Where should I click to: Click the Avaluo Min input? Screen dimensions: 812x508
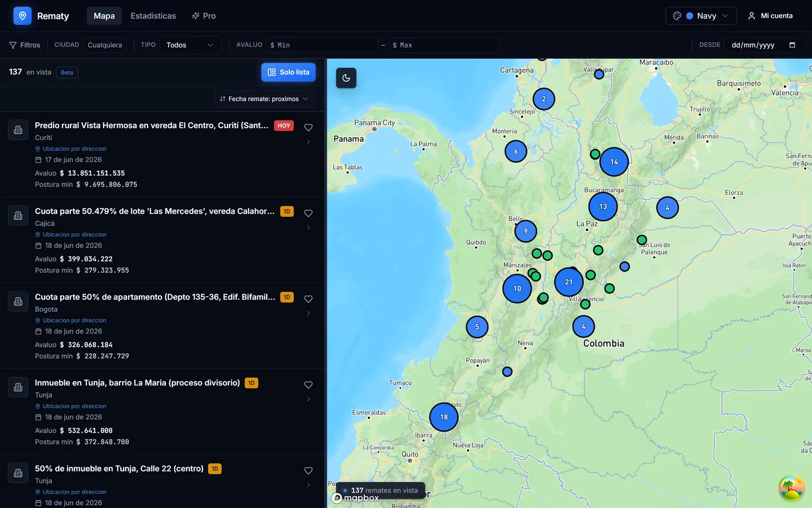point(322,45)
